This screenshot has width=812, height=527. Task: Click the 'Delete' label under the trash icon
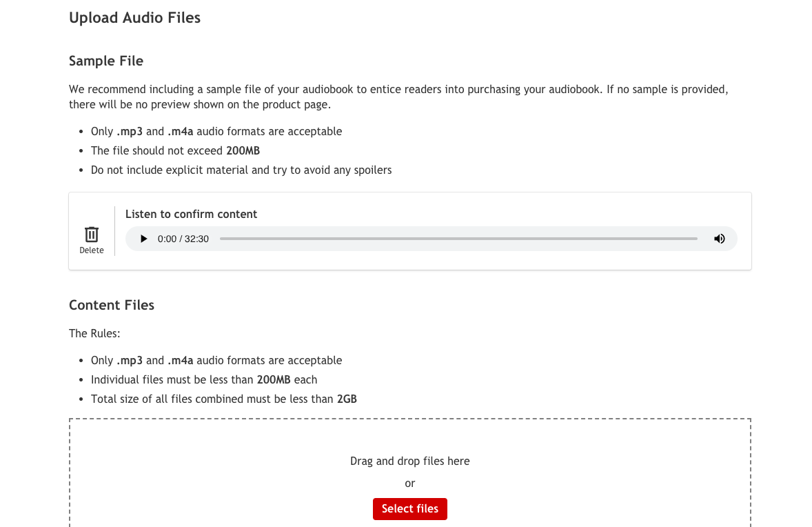point(92,250)
